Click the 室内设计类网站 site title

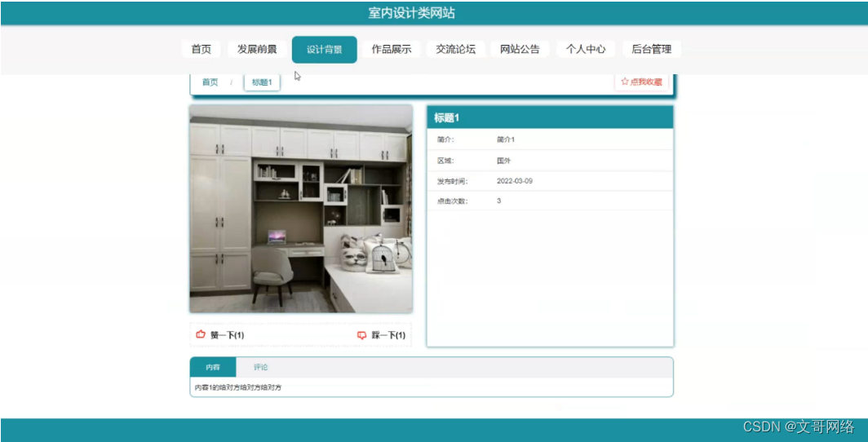tap(412, 13)
